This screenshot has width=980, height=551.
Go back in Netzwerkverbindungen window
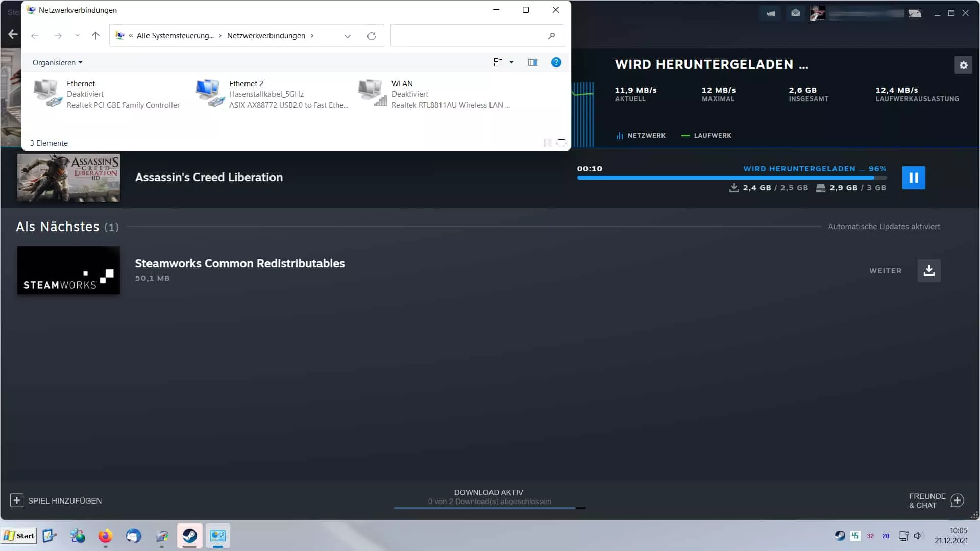[35, 36]
